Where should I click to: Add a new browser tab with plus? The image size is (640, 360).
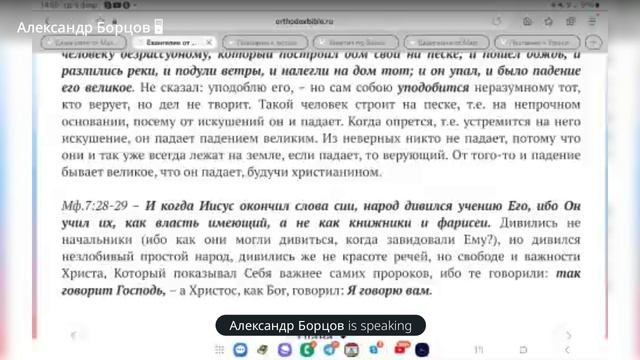593,42
